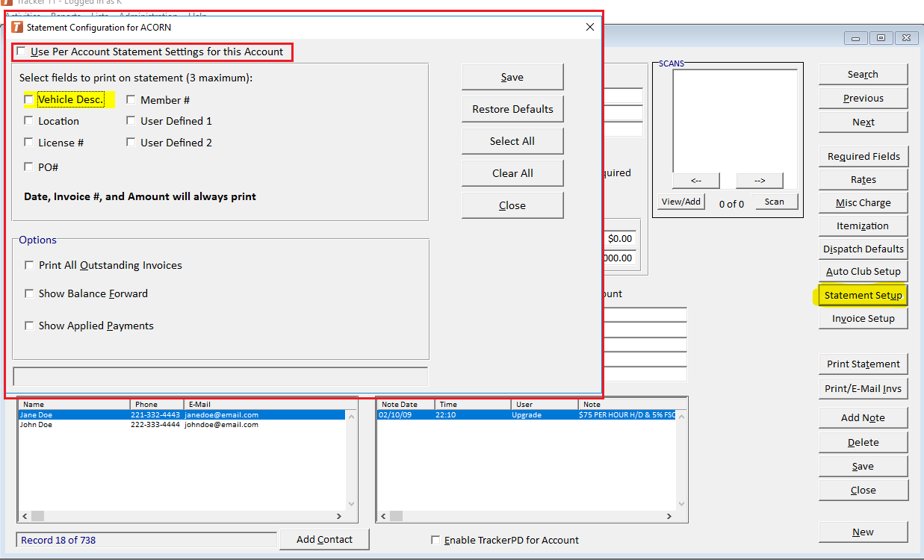Click the Time column header in notes
The width and height of the screenshot is (924, 560).
(x=473, y=404)
